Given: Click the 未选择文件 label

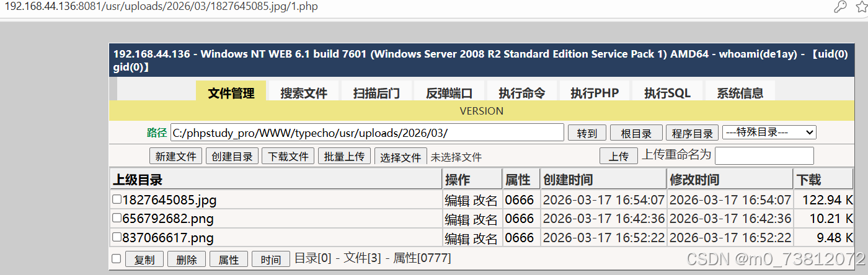Looking at the screenshot, I should [x=456, y=157].
